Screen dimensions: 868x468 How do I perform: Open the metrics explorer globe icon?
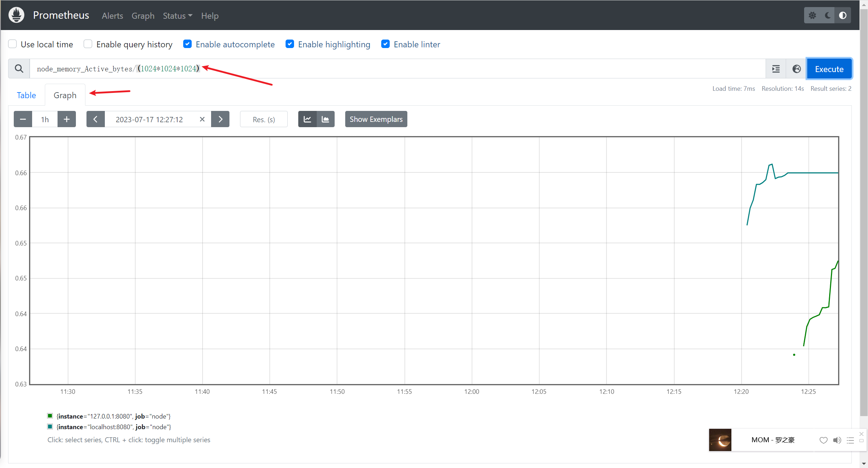(796, 69)
